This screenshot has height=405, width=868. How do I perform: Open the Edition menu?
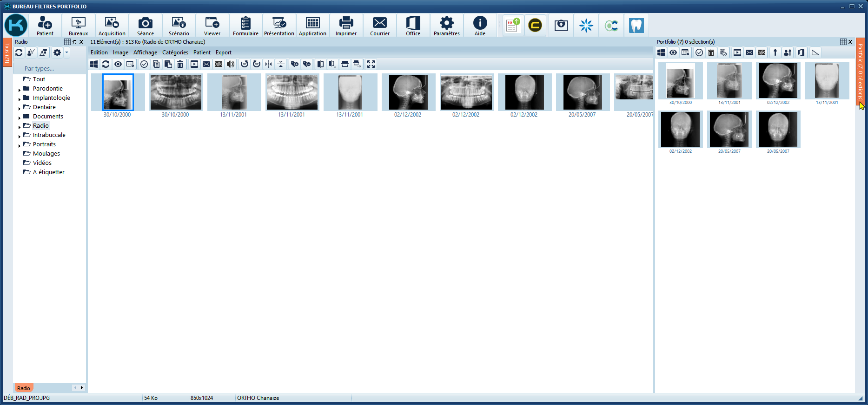99,52
